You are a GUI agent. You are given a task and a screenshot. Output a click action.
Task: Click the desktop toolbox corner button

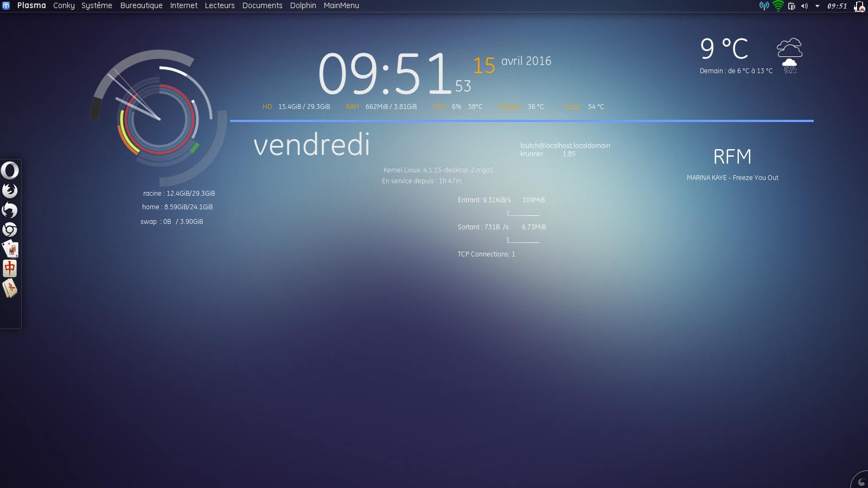coord(860,481)
